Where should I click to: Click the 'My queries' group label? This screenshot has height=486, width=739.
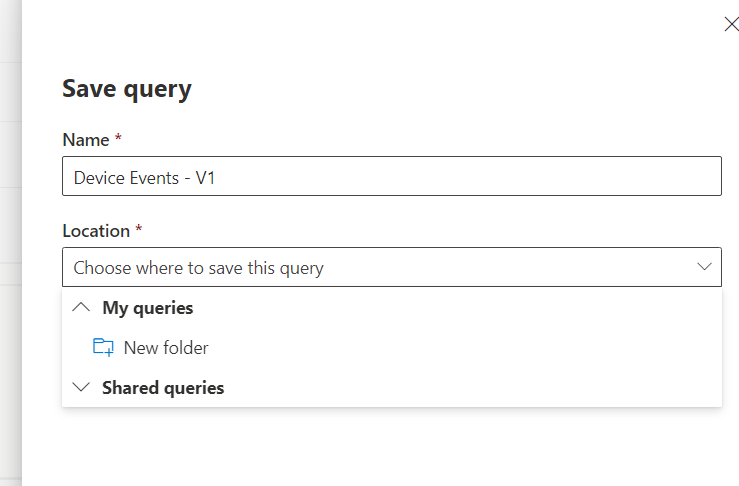click(148, 308)
